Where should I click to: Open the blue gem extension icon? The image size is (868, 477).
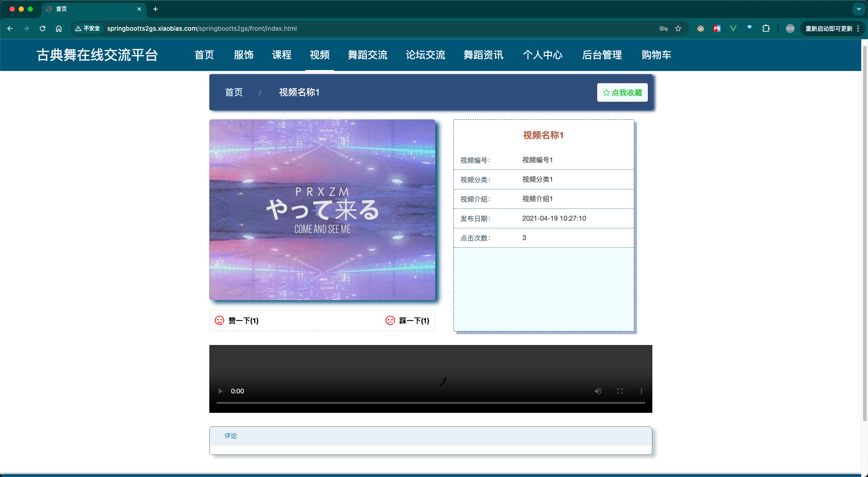750,28
